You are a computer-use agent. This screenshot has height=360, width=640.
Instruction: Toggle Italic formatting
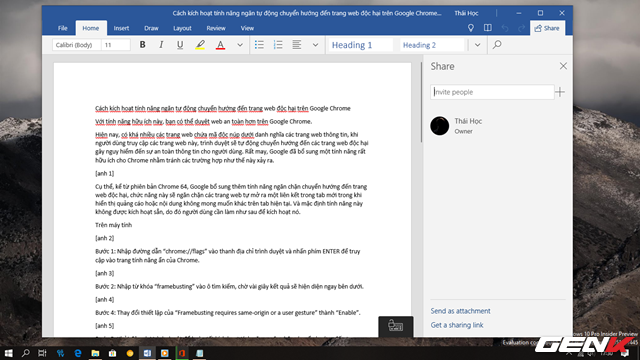point(161,45)
